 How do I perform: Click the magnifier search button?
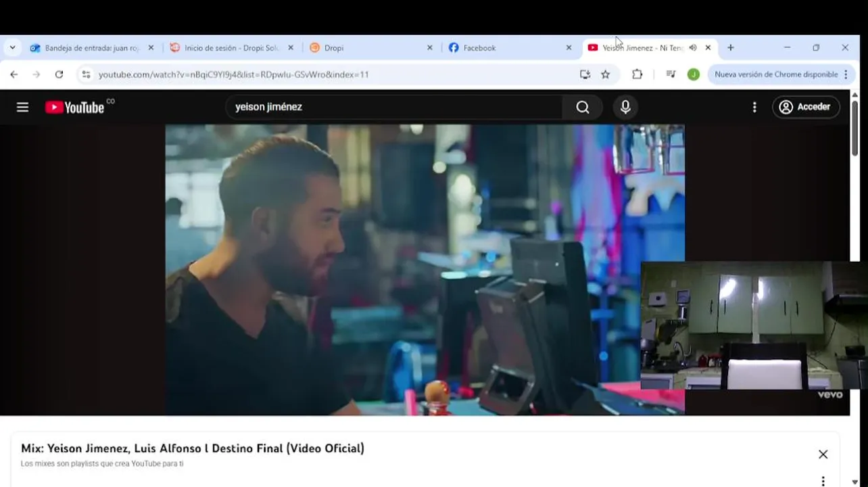(583, 107)
